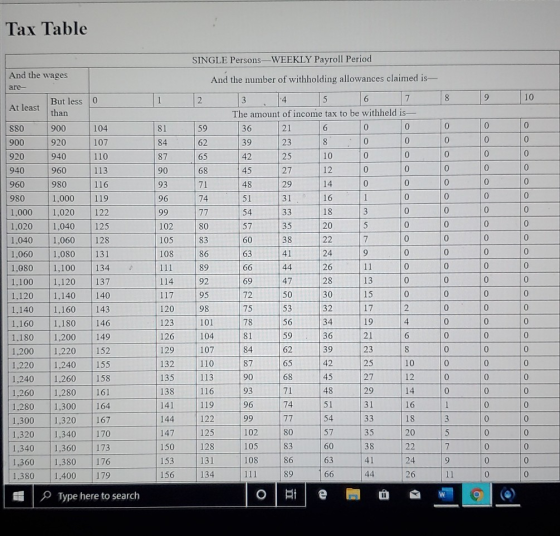Open the blue circular app in taskbar
The image size is (560, 536).
pos(508,495)
